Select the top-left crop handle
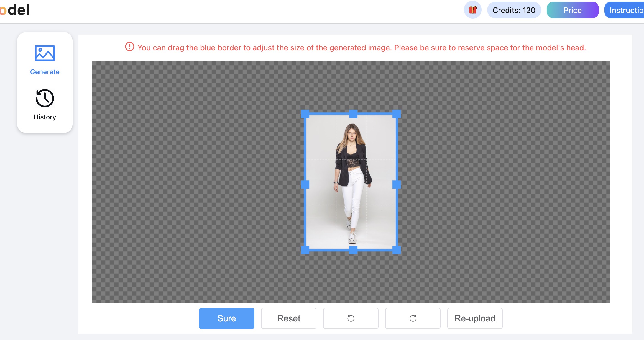Screen dimensions: 644x340 pos(305,114)
